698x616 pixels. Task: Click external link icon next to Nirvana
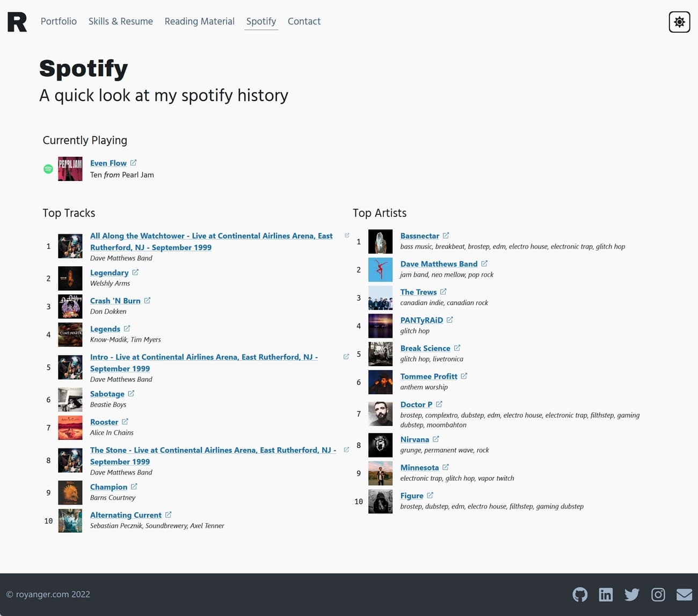click(x=436, y=439)
